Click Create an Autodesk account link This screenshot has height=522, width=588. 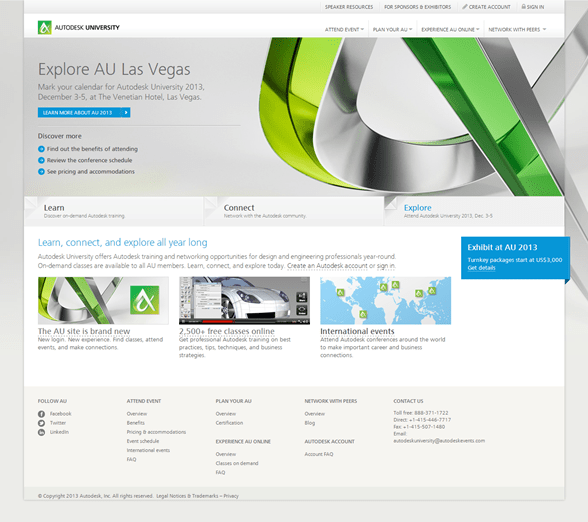(x=327, y=266)
